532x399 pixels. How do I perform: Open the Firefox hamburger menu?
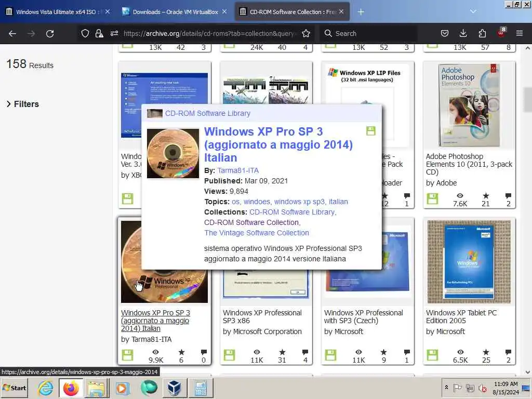520,33
